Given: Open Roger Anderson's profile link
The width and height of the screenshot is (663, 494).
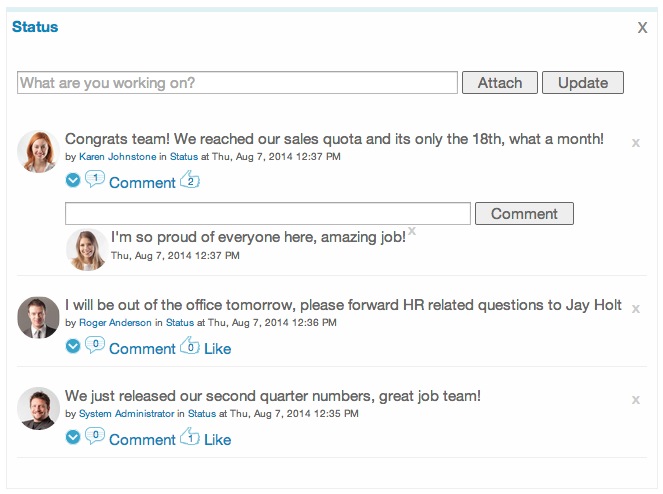Looking at the screenshot, I should pyautogui.click(x=115, y=323).
